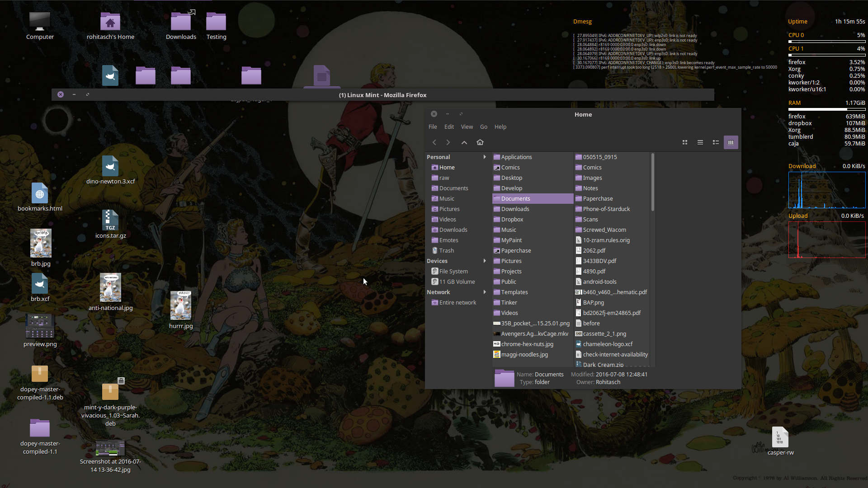
Task: Open the Go menu
Action: (484, 127)
